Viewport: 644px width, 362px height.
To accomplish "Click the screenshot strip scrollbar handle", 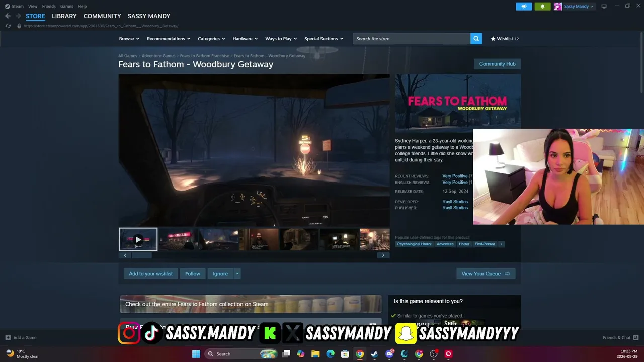I will (x=141, y=255).
